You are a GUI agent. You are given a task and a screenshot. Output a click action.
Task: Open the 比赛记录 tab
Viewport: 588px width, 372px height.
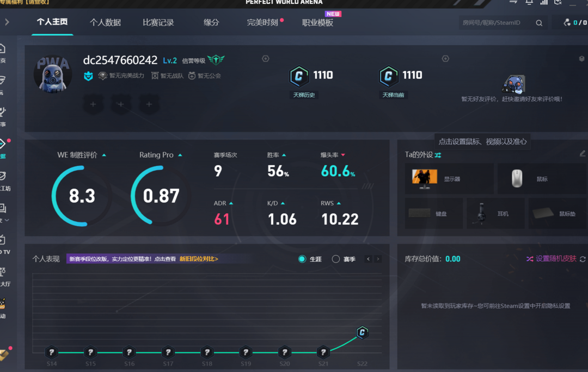coord(158,22)
